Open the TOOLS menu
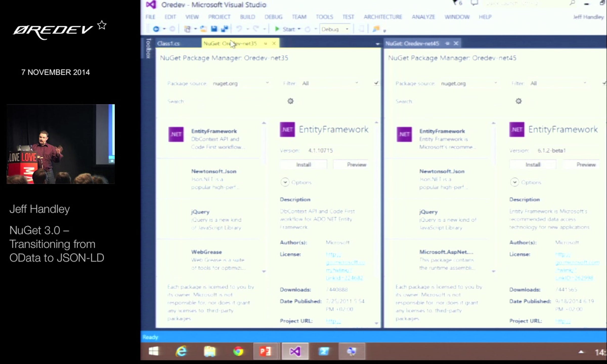 324,17
